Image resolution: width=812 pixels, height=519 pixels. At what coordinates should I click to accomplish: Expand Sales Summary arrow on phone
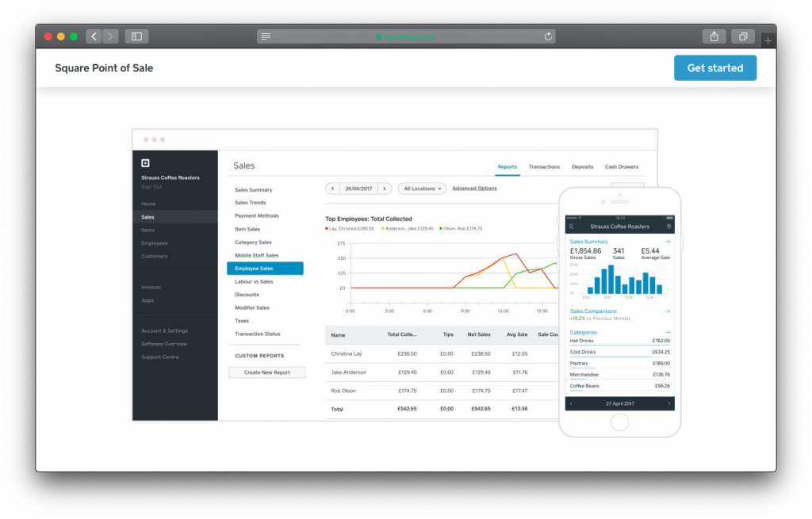(668, 242)
